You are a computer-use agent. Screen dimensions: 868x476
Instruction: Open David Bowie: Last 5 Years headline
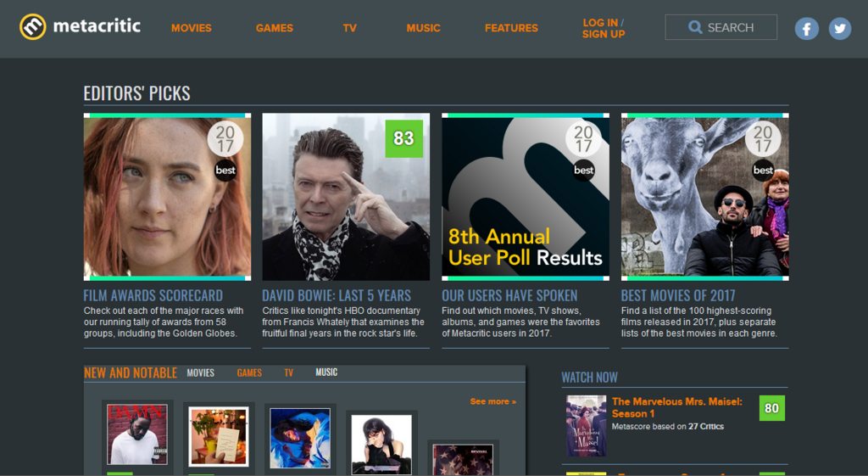tap(337, 295)
